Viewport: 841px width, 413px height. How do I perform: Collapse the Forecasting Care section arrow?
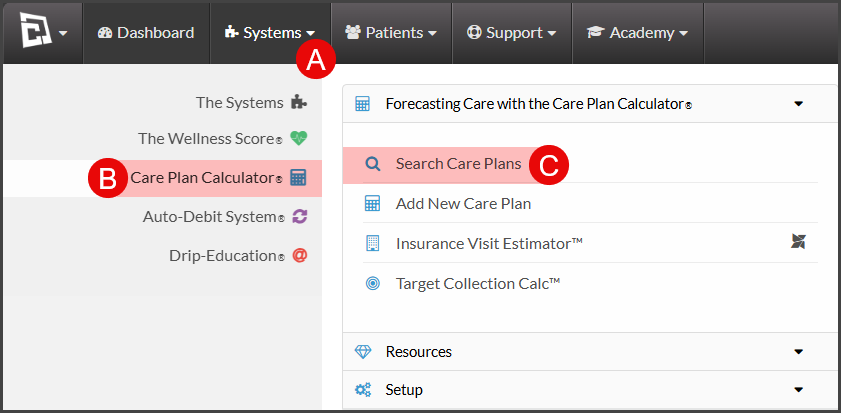click(799, 104)
